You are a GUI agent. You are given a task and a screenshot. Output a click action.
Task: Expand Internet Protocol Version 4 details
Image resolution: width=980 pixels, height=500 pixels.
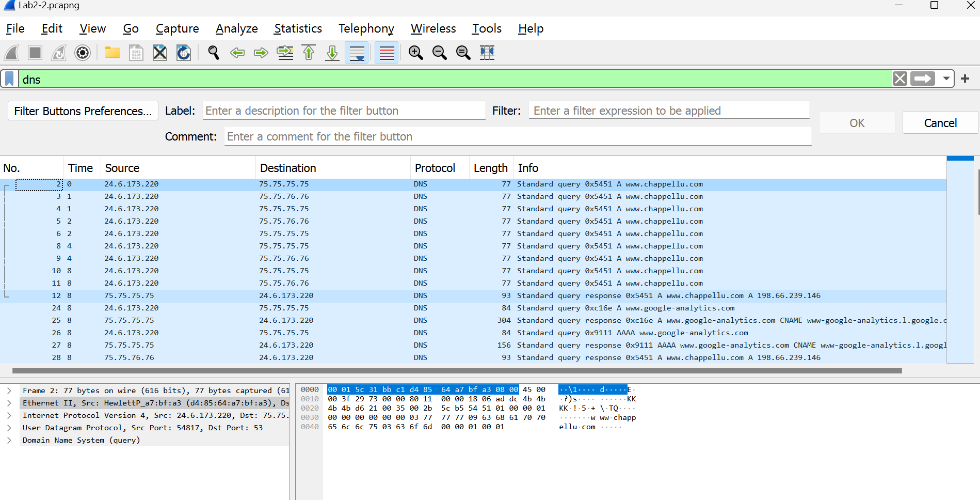(9, 415)
